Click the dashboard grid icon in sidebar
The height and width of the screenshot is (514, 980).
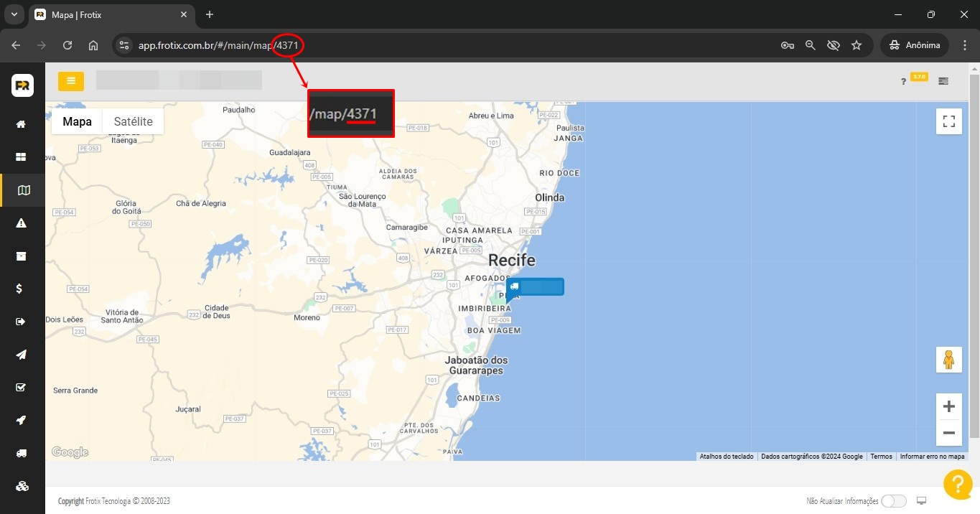click(22, 157)
